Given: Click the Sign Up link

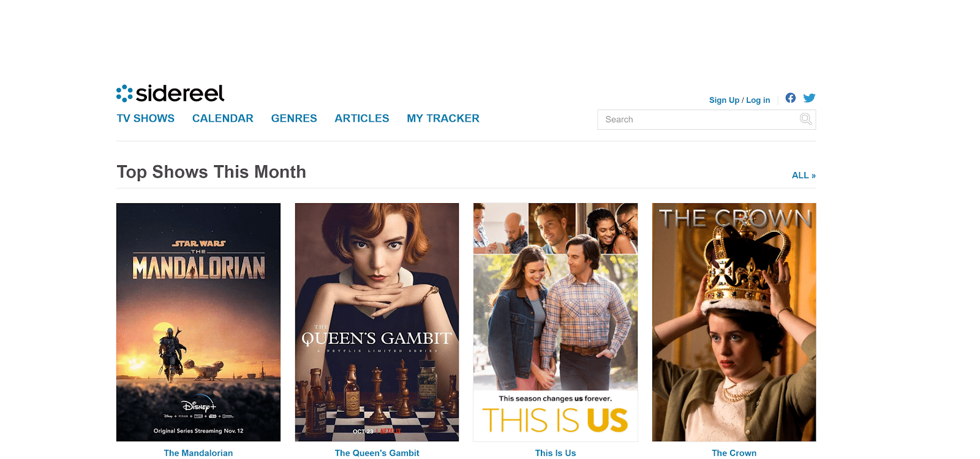Looking at the screenshot, I should tap(724, 100).
